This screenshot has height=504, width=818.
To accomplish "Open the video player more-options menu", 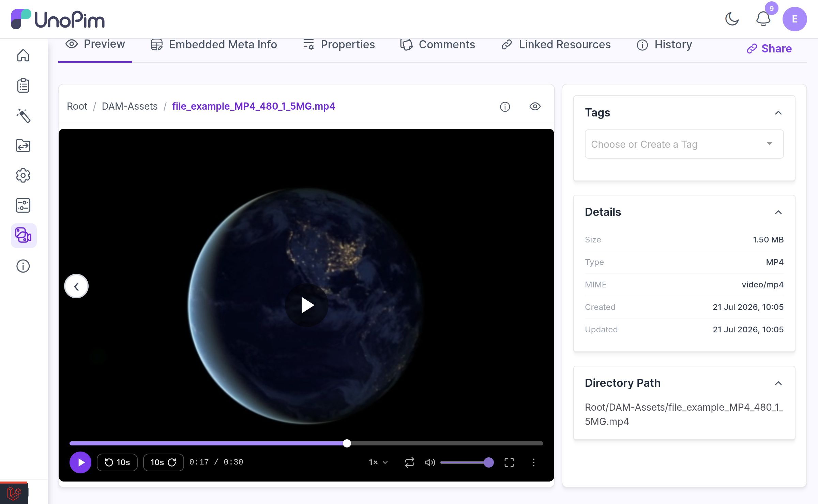I will point(534,462).
